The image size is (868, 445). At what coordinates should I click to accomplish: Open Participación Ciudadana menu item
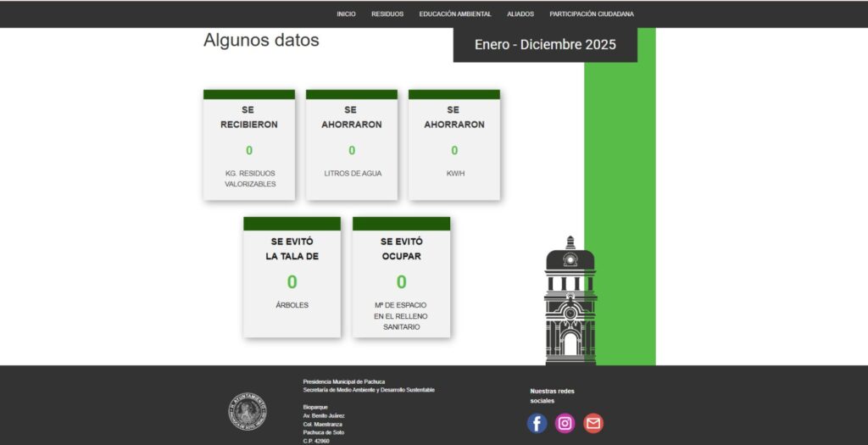(592, 14)
